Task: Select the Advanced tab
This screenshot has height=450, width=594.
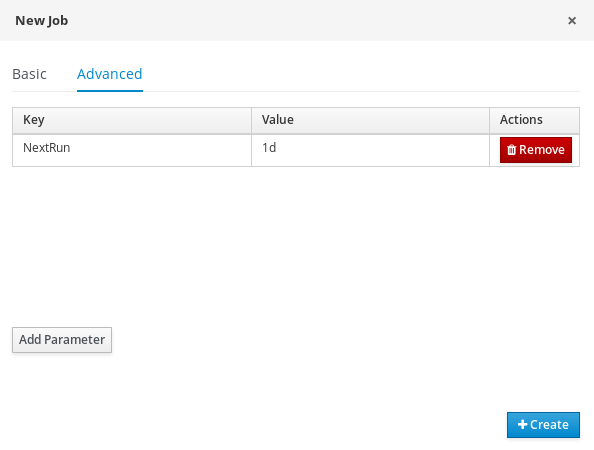Action: point(110,74)
